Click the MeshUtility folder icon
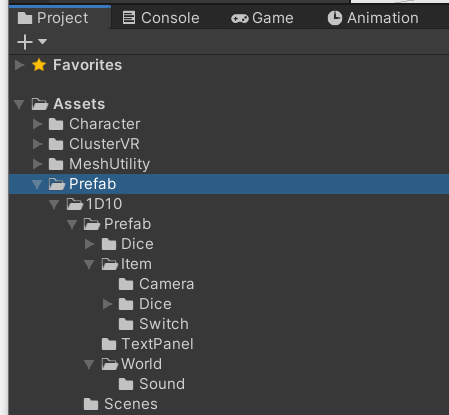The image size is (449, 415). [56, 164]
